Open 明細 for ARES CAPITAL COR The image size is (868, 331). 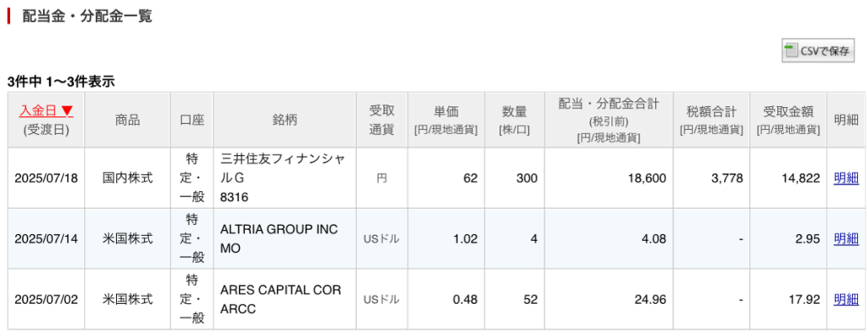click(846, 300)
